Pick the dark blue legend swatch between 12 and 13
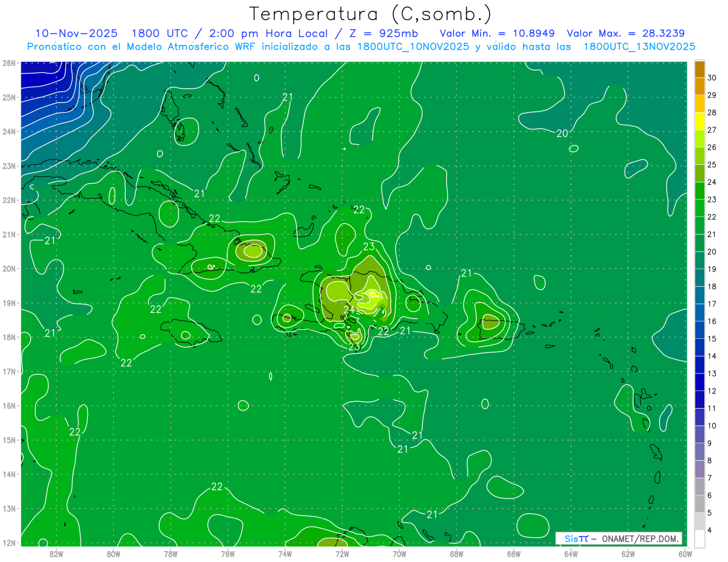Screen dimensions: 728x562 pos(699,382)
